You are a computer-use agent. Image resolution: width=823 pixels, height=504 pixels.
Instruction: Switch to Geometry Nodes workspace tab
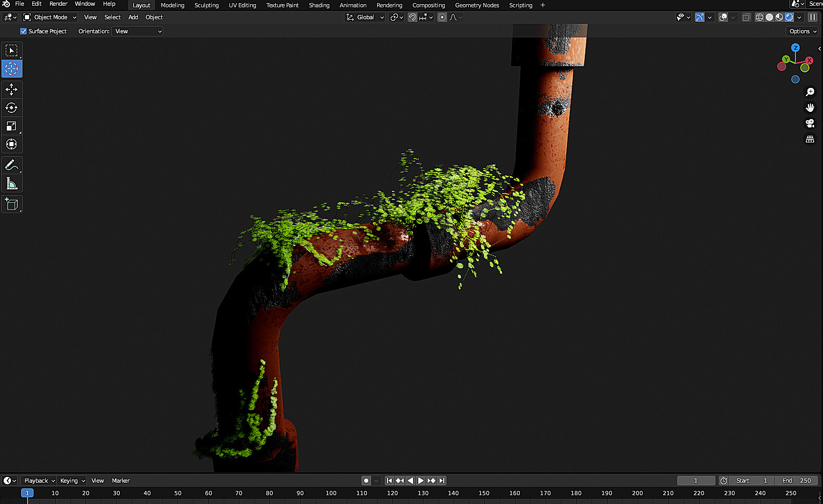coord(477,5)
